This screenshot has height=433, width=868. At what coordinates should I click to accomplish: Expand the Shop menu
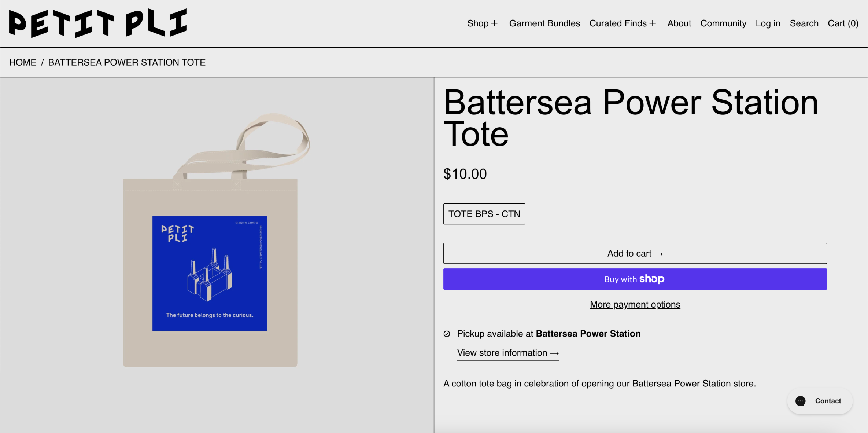coord(478,23)
